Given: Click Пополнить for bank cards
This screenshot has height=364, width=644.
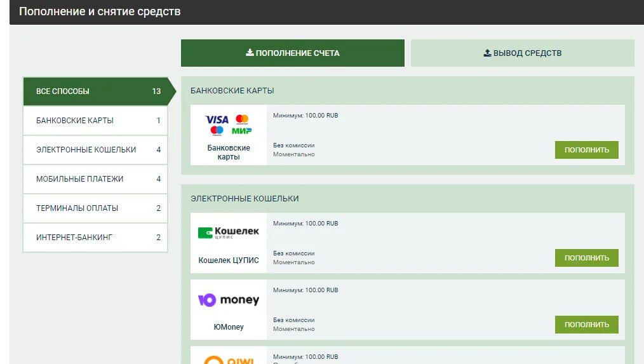Looking at the screenshot, I should (586, 150).
